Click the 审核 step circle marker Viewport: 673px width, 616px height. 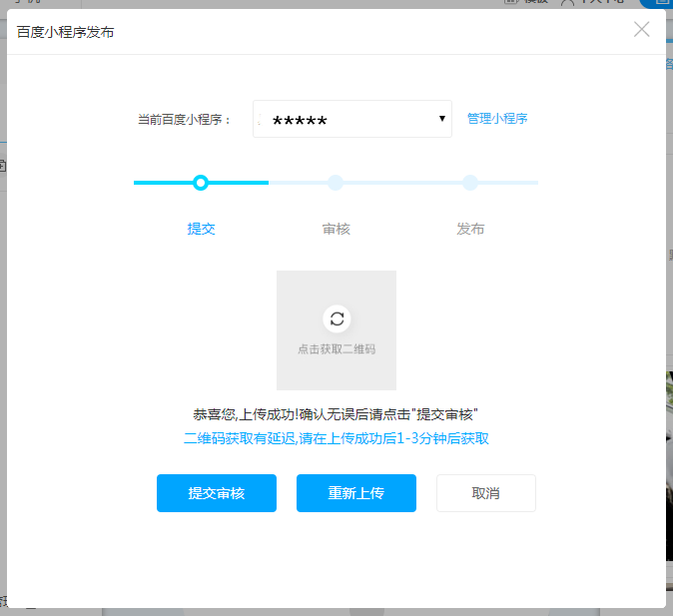click(336, 183)
